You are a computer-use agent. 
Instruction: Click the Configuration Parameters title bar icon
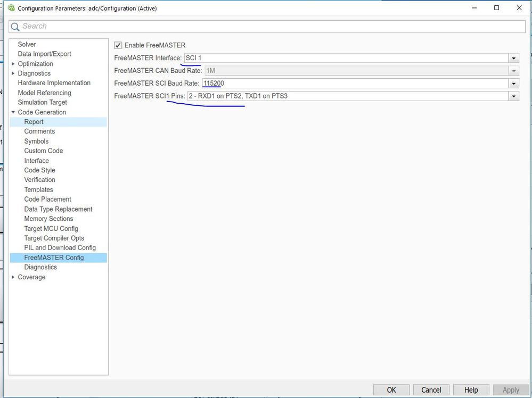[x=11, y=8]
